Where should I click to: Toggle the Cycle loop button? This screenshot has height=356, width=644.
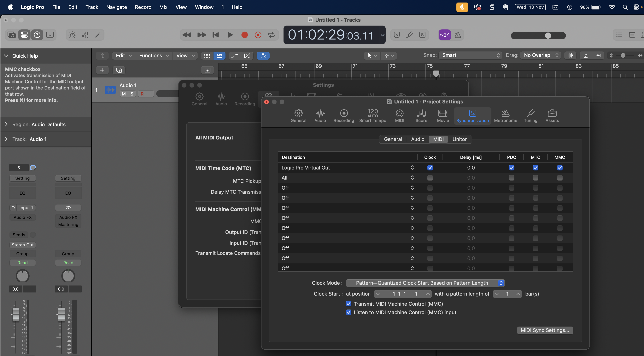pyautogui.click(x=272, y=35)
